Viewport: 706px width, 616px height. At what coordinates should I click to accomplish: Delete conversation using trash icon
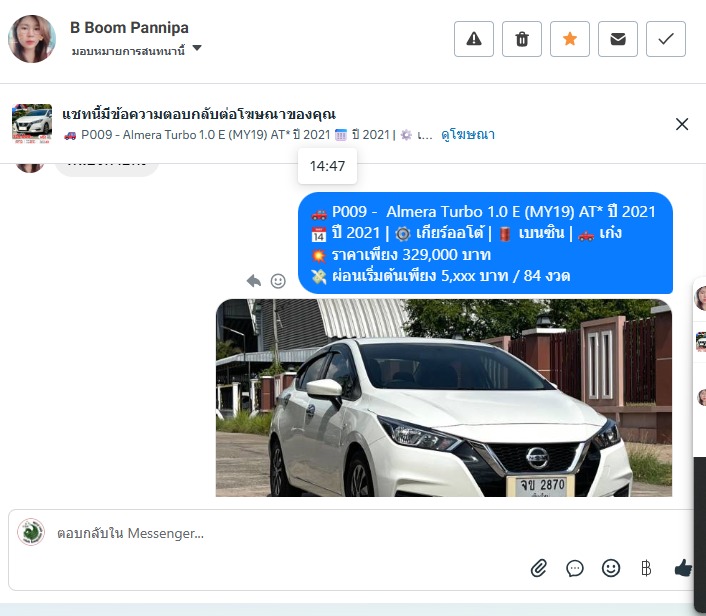click(x=522, y=39)
